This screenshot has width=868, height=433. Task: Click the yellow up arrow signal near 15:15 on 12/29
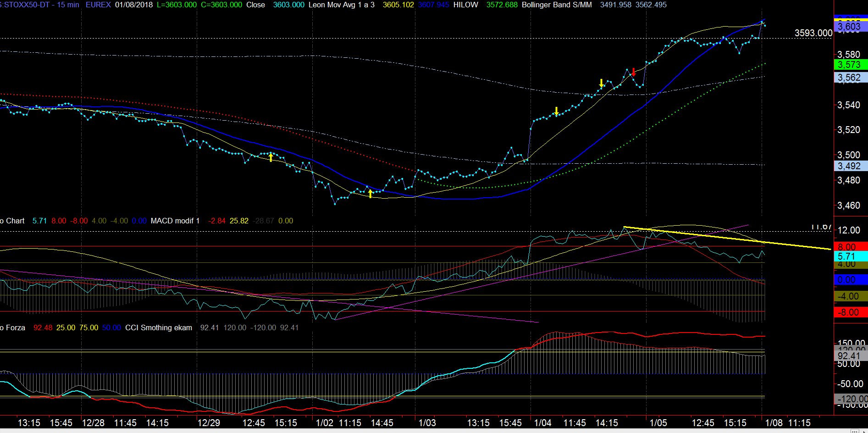pos(271,158)
